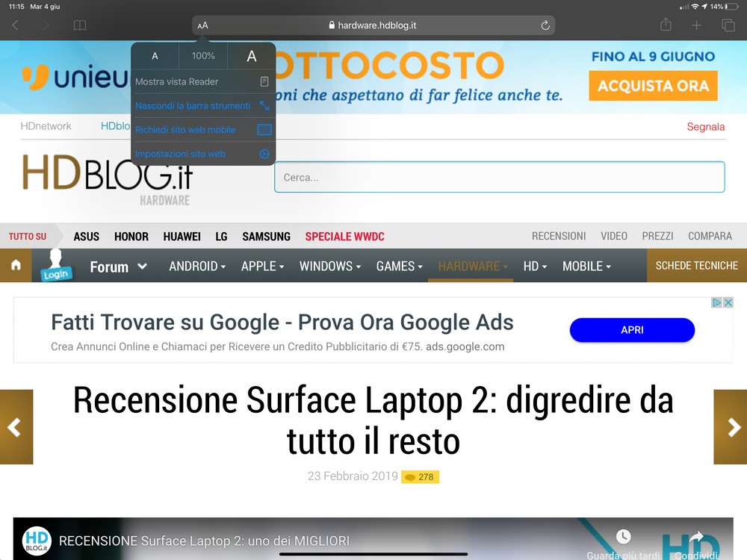The width and height of the screenshot is (747, 560).
Task: Open SPECIALE WWDC section
Action: pos(345,236)
